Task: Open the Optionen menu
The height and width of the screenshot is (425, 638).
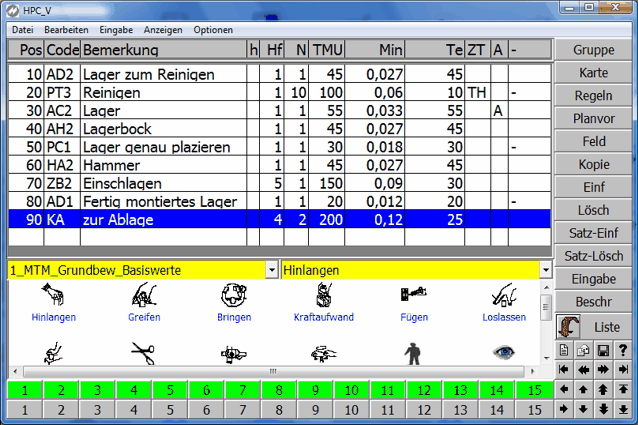Action: [213, 30]
